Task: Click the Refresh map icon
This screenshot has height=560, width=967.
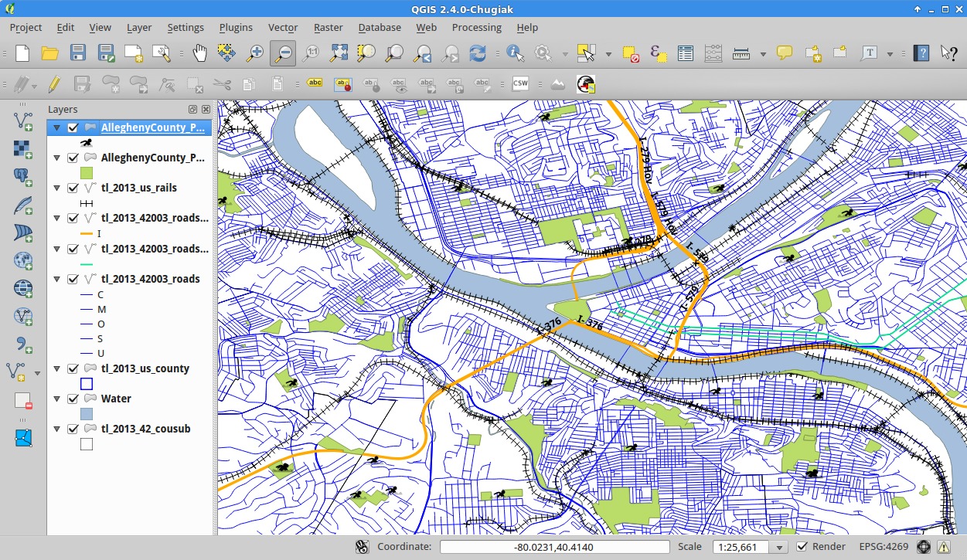Action: point(478,53)
